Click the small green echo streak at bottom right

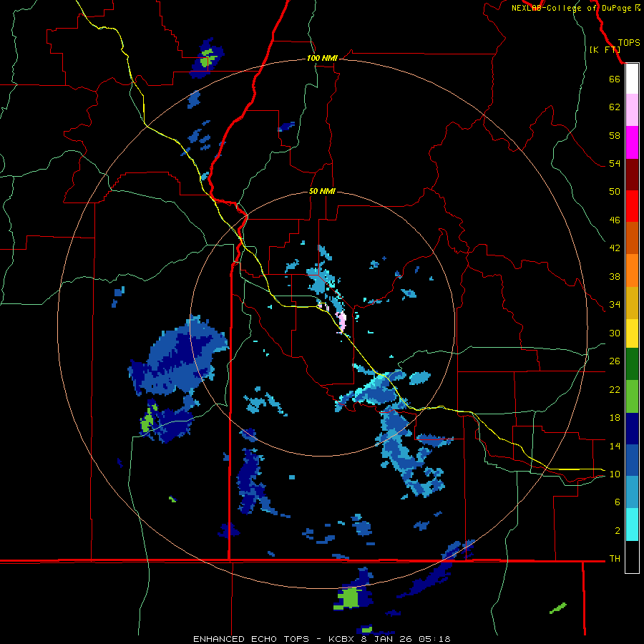[x=557, y=608]
